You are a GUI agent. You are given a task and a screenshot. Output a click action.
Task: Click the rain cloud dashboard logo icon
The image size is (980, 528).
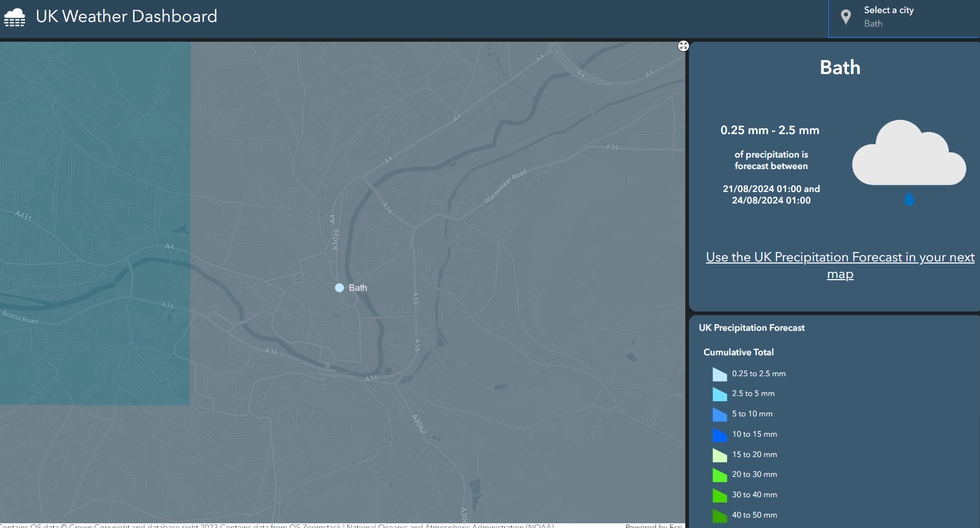(15, 17)
